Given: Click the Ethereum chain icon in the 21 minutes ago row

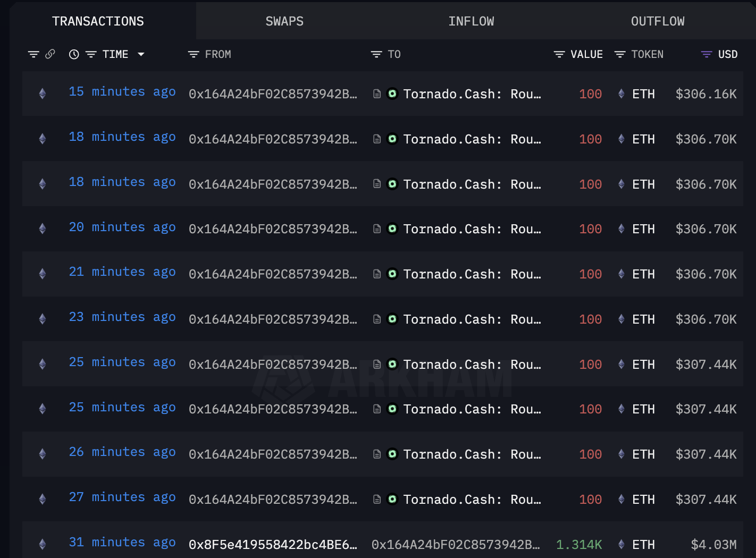Looking at the screenshot, I should [x=43, y=274].
